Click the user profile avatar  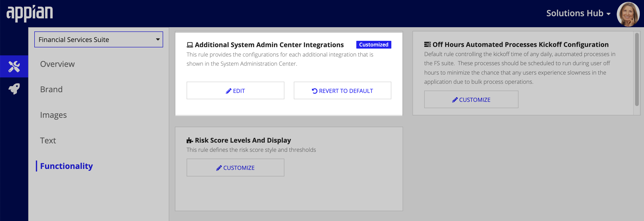[628, 14]
